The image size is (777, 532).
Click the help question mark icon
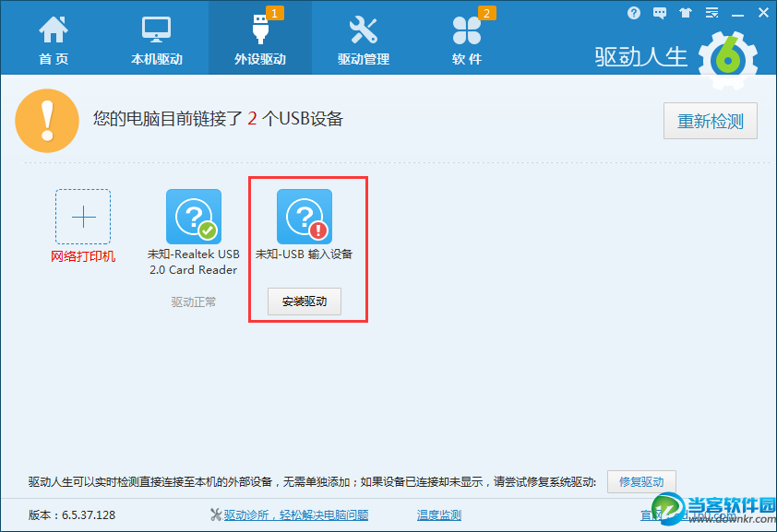tap(633, 13)
